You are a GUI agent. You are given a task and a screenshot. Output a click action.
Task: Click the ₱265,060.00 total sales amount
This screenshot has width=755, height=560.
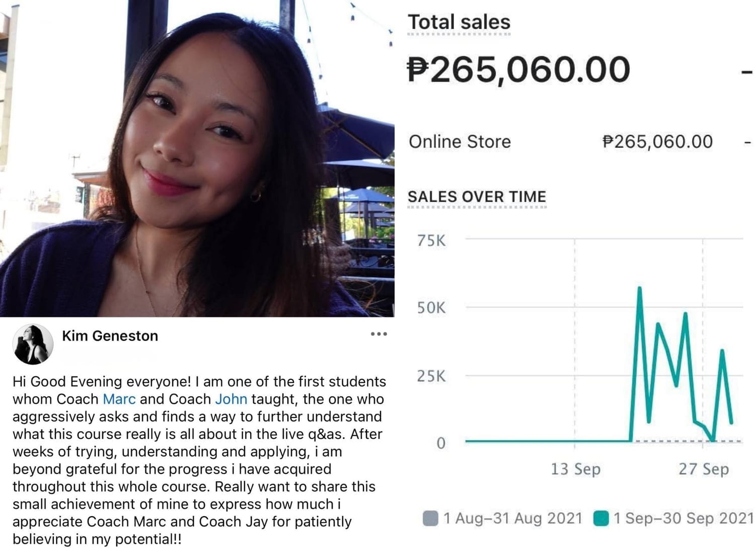518,69
